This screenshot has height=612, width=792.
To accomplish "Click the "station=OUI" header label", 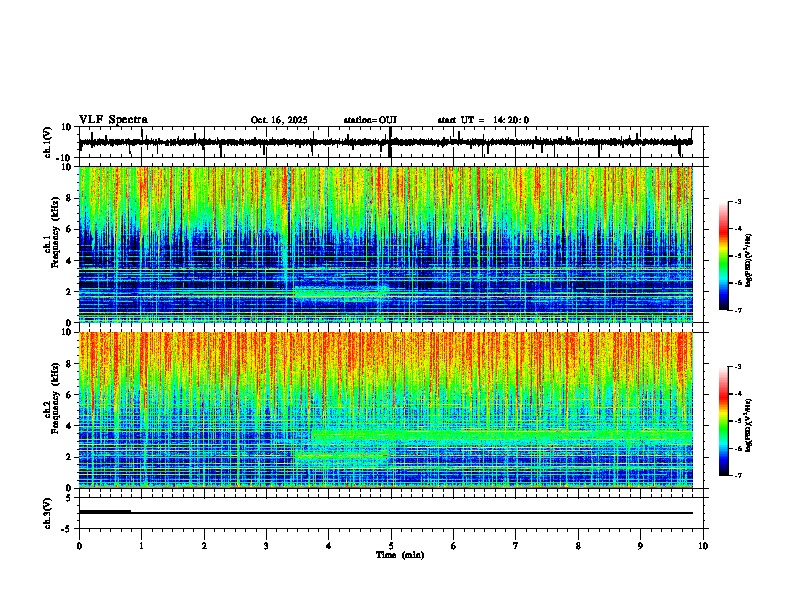I will [x=370, y=120].
